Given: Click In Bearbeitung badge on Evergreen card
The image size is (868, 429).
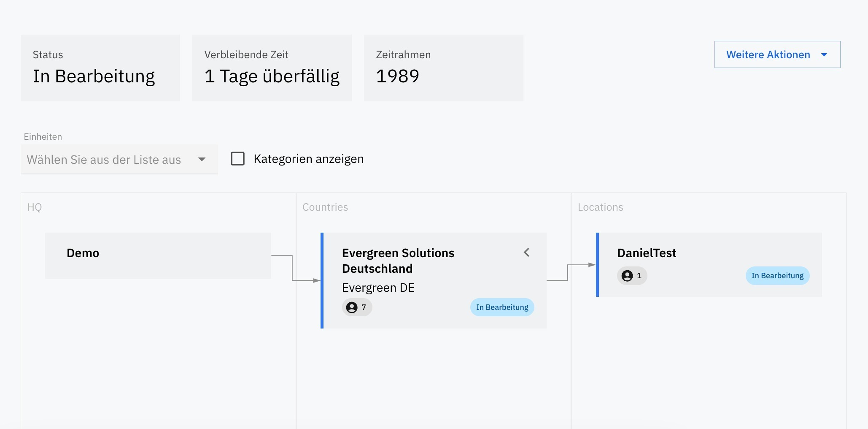Looking at the screenshot, I should [502, 307].
